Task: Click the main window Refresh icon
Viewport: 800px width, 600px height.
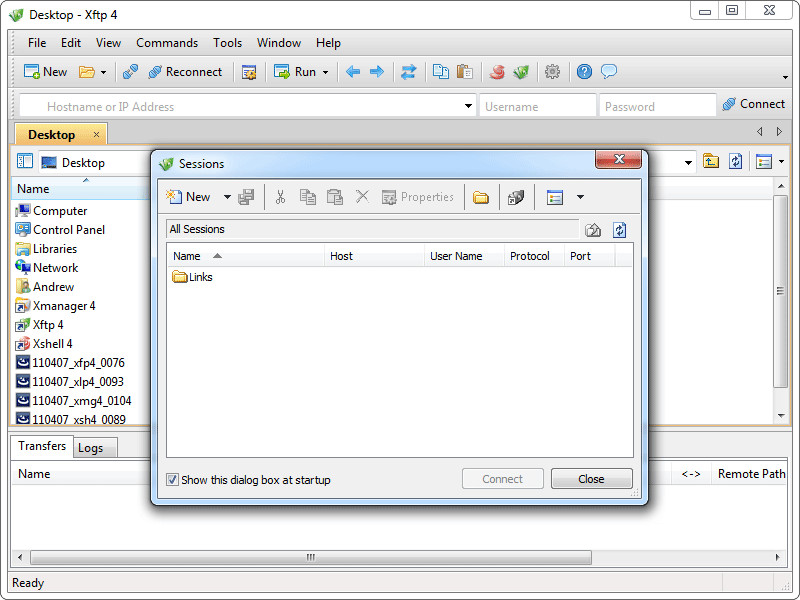Action: point(735,162)
